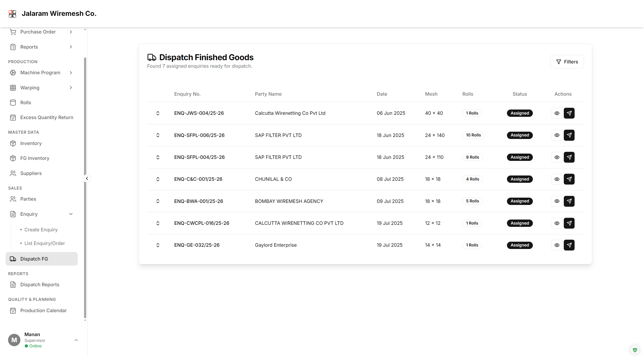Collapse the sidebar using the arrow handle
Image resolution: width=644 pixels, height=357 pixels.
click(87, 178)
